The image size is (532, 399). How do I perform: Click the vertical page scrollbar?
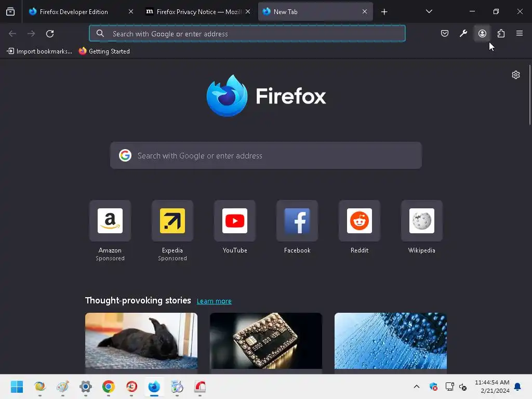coord(530,95)
